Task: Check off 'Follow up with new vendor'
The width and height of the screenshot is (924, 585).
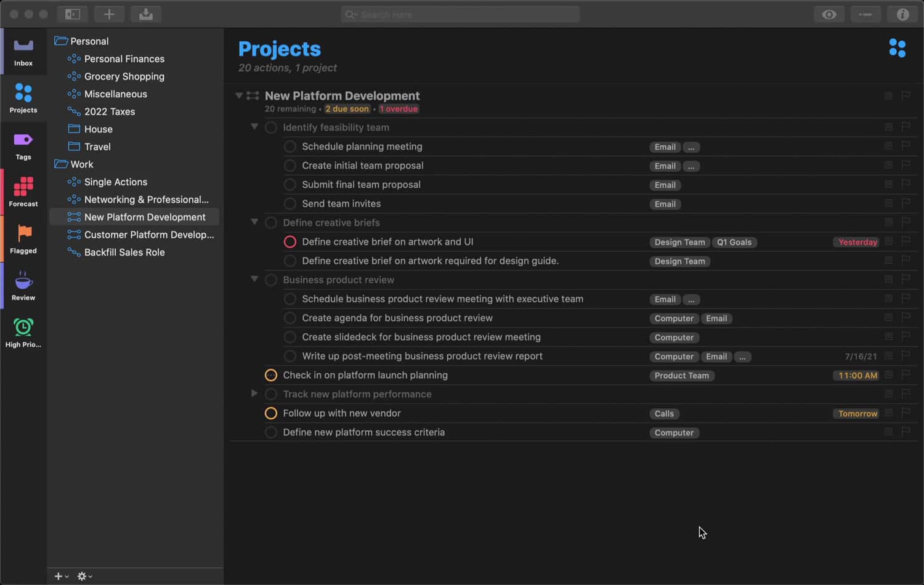Action: tap(271, 413)
